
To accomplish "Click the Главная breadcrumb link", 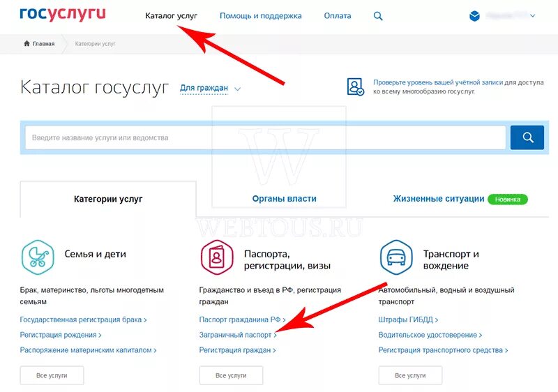I will pyautogui.click(x=43, y=44).
